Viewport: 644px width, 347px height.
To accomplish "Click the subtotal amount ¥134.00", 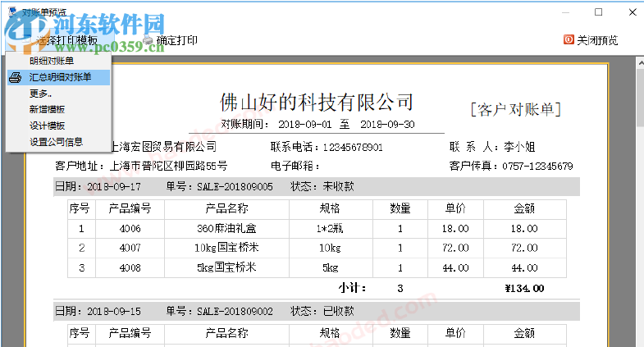I will (524, 288).
